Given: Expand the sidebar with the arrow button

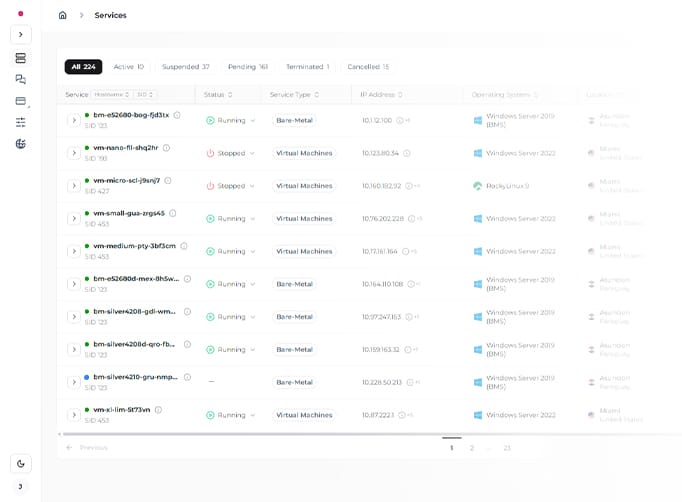Looking at the screenshot, I should click(21, 35).
